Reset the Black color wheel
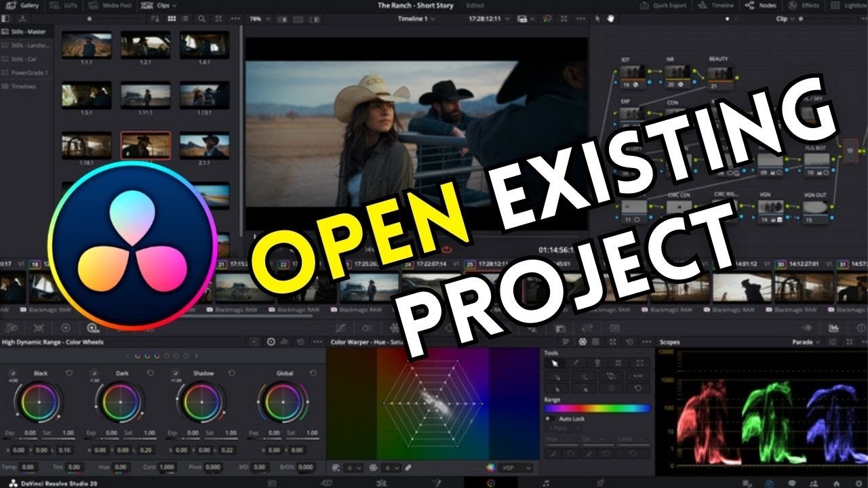The height and width of the screenshot is (488, 868). pos(68,373)
